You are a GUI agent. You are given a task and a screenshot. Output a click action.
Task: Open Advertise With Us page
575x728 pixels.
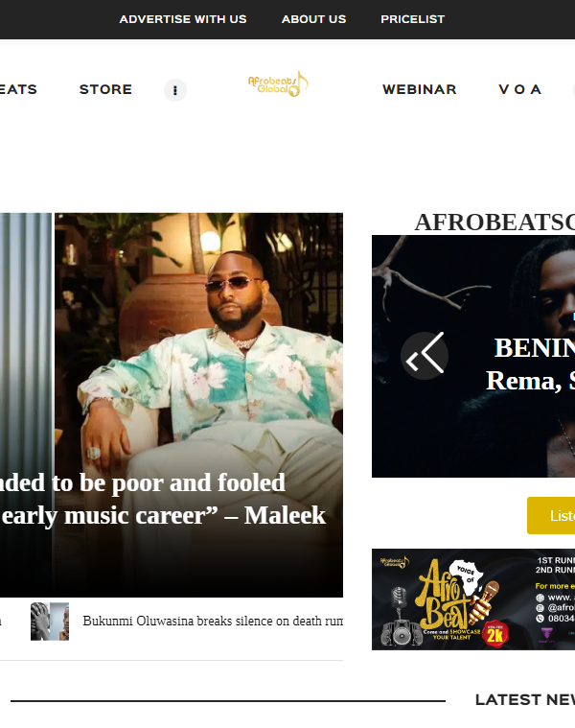tap(183, 19)
